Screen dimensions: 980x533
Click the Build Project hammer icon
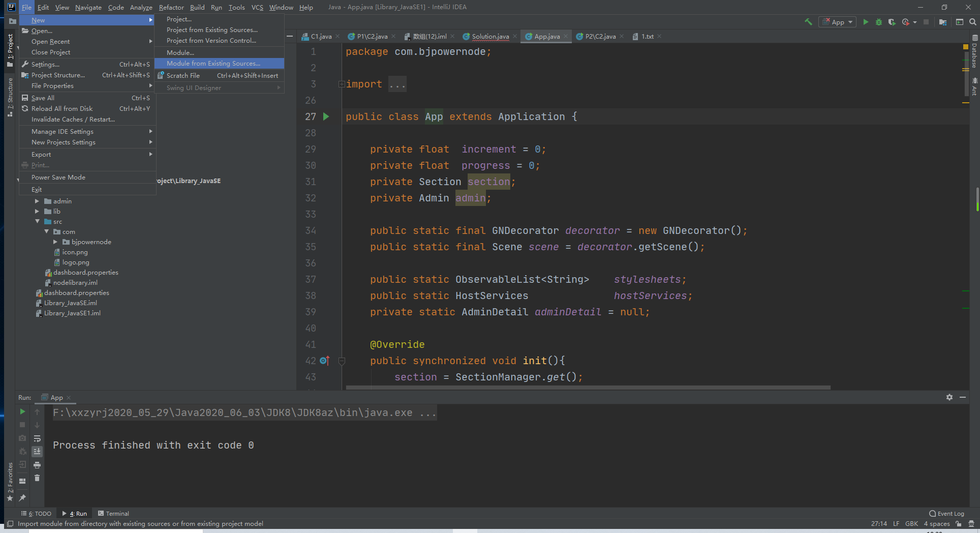coord(808,22)
